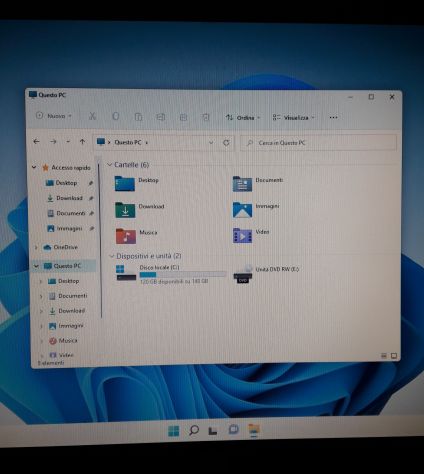The image size is (424, 474).
Task: Open the Ordina sort dropdown
Action: click(243, 118)
